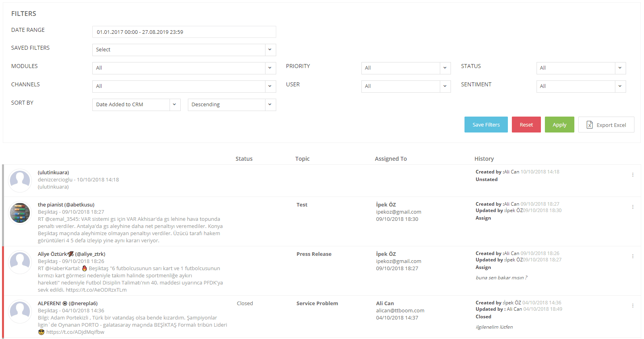Viewport: 644px width, 339px height.
Task: Click the Excel file icon in Export Excel
Action: pos(589,125)
